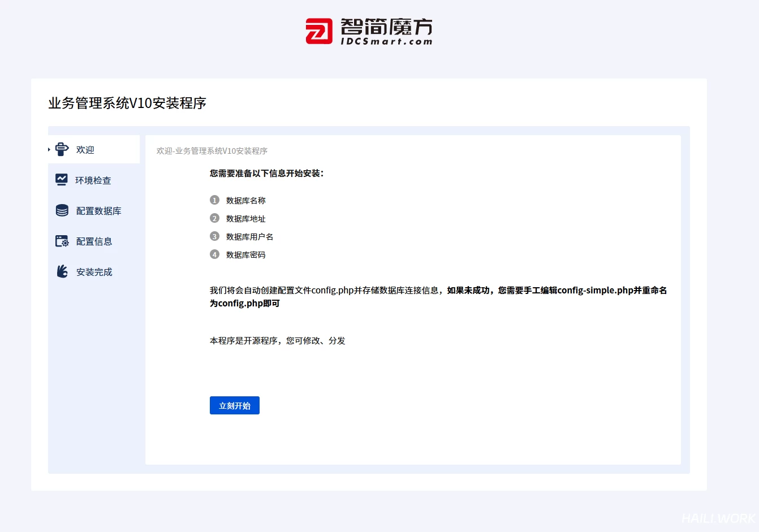Image resolution: width=759 pixels, height=532 pixels.
Task: Click the window gear icon for 配置信息
Action: click(62, 241)
